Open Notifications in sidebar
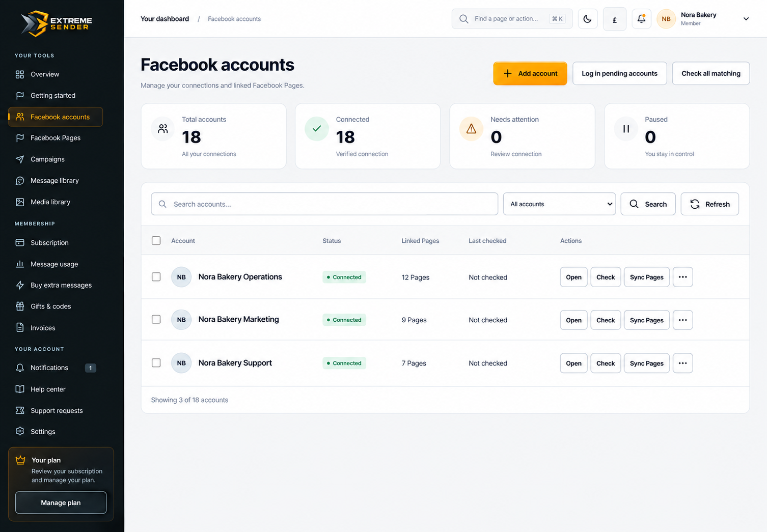 pyautogui.click(x=56, y=368)
